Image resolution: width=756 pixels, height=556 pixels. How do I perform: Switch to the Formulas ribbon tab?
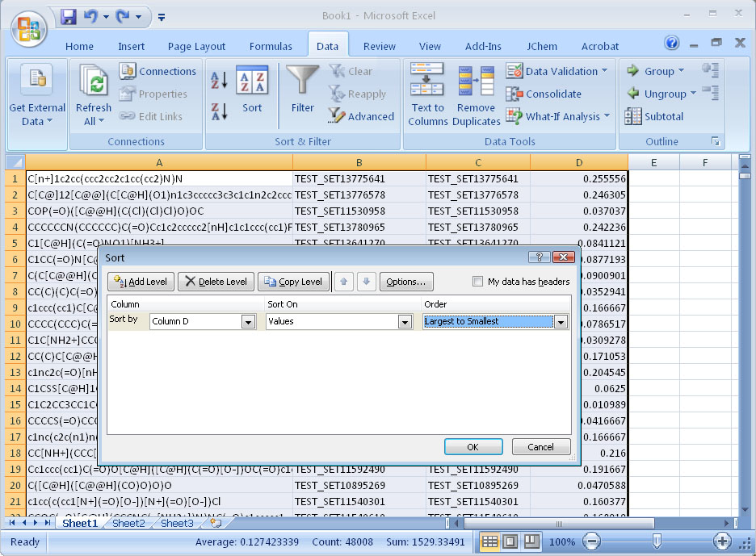[271, 46]
